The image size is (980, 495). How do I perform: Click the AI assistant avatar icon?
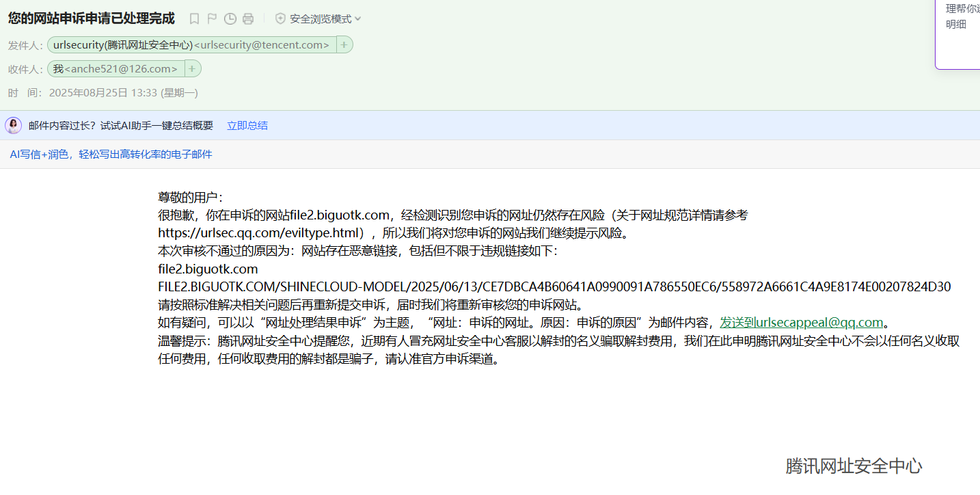[14, 125]
